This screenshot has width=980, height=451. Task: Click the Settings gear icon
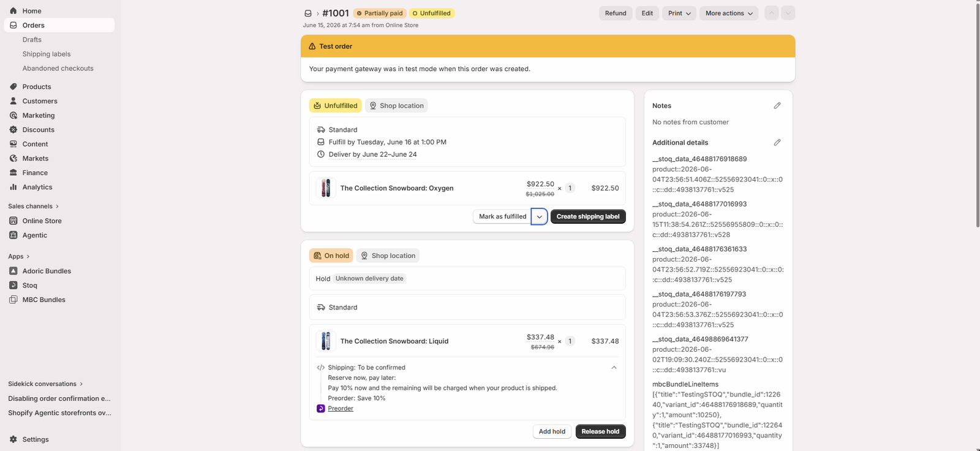click(13, 439)
